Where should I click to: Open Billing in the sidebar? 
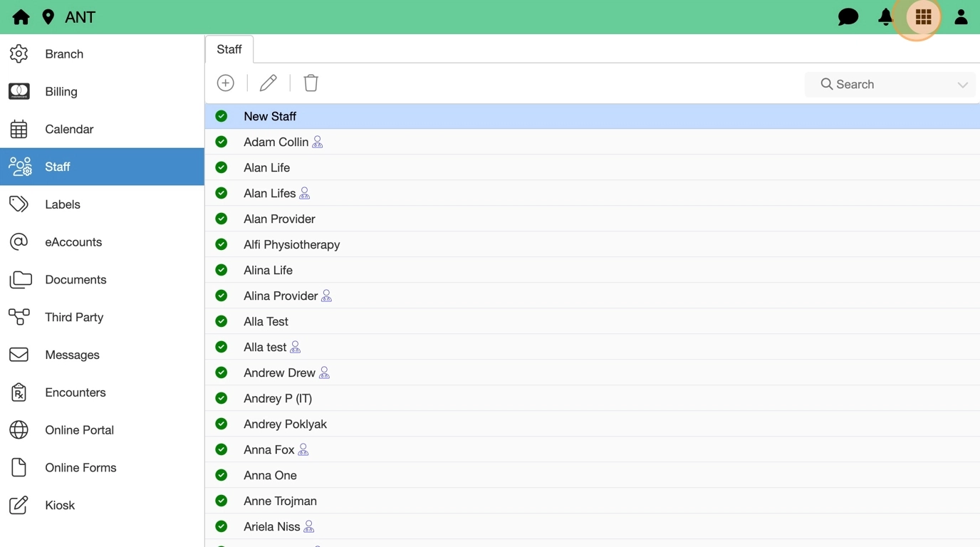tap(61, 92)
